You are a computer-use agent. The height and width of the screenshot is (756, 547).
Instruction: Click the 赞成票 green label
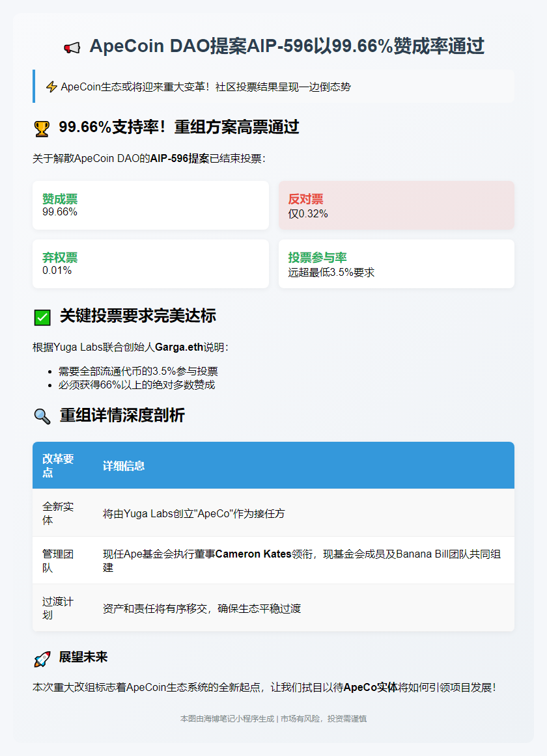click(60, 198)
